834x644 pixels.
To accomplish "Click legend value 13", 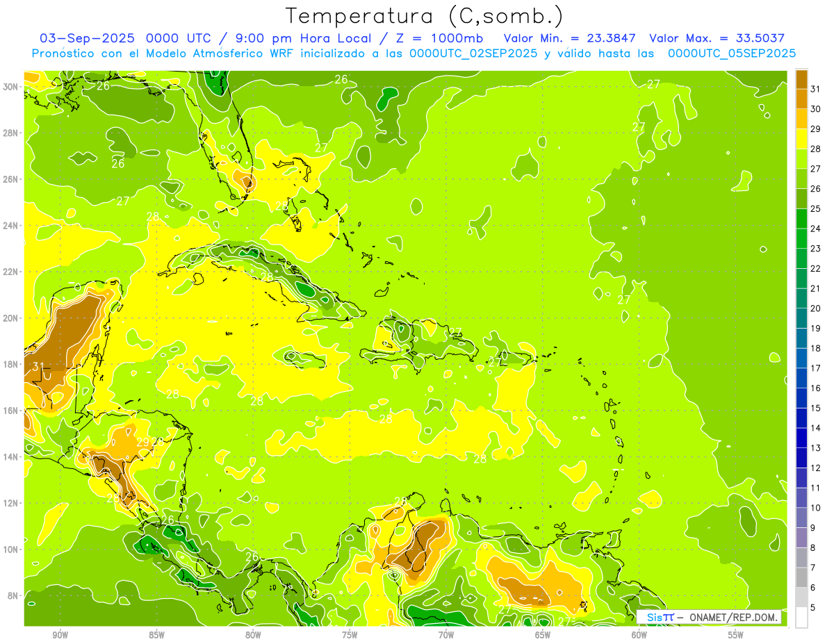I will coord(816,448).
